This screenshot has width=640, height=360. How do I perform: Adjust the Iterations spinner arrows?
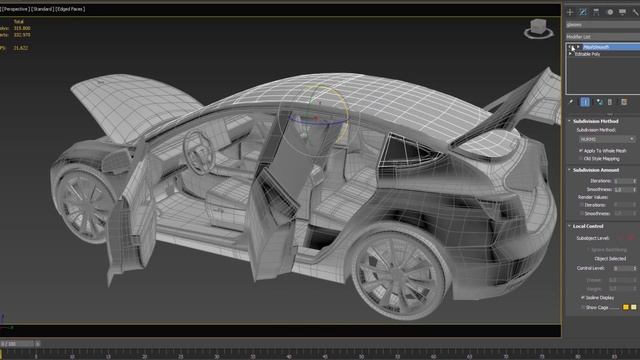pyautogui.click(x=635, y=181)
